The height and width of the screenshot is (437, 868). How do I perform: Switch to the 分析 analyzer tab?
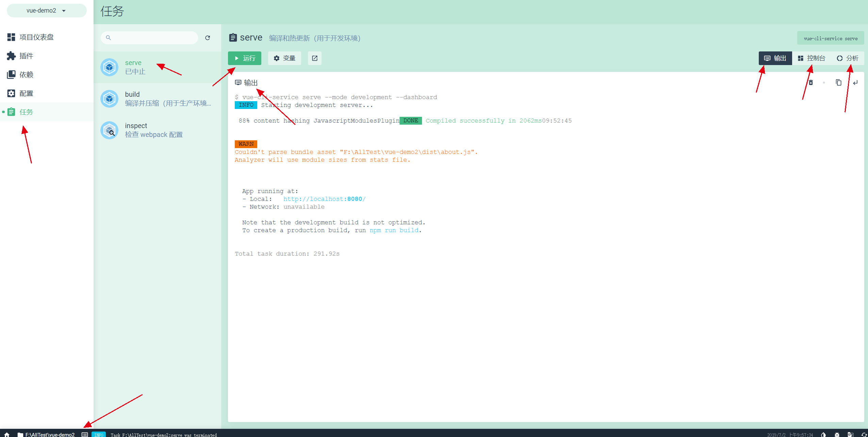click(x=848, y=58)
